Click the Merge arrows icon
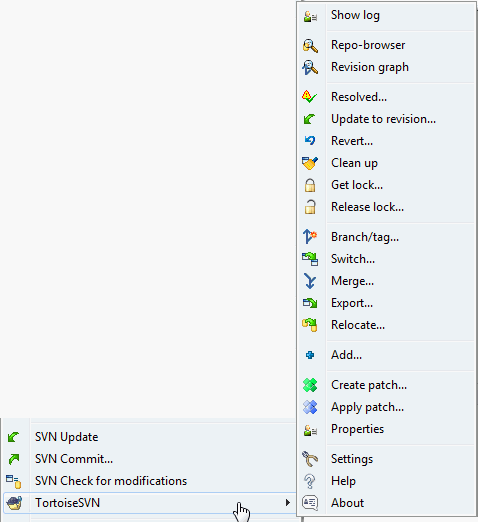This screenshot has height=522, width=478. point(310,281)
